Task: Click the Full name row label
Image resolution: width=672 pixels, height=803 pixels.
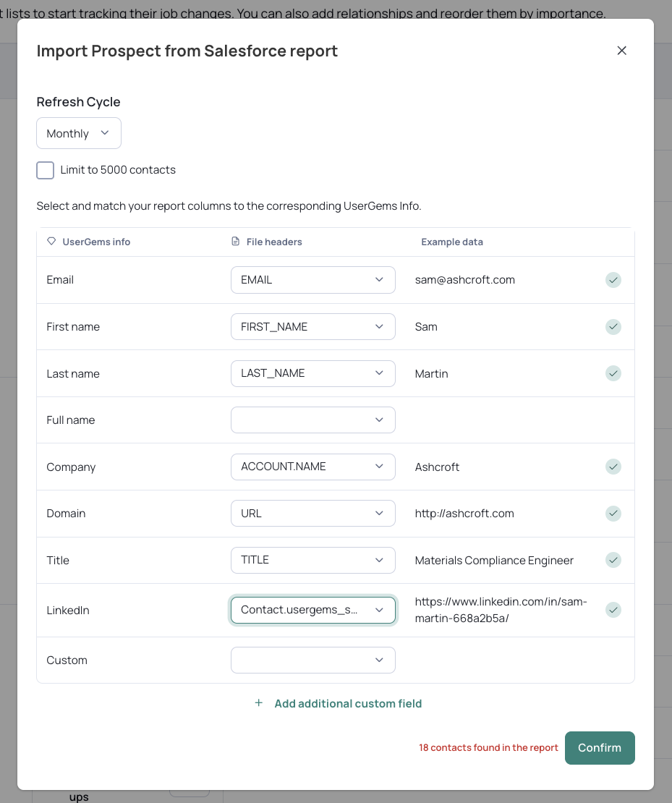Action: [x=71, y=420]
